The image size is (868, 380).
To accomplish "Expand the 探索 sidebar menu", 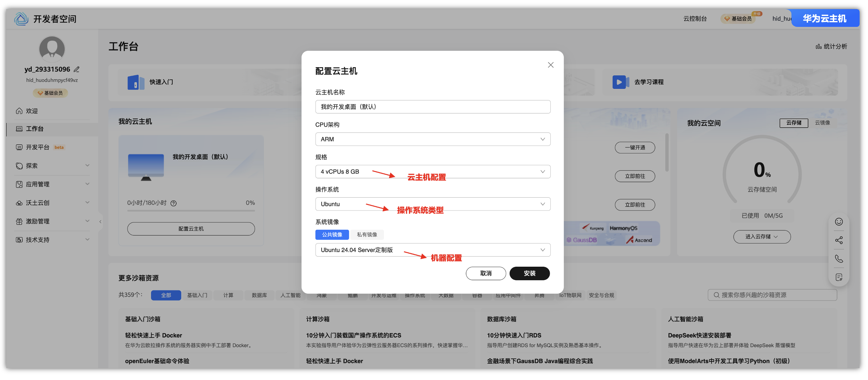I will point(87,165).
